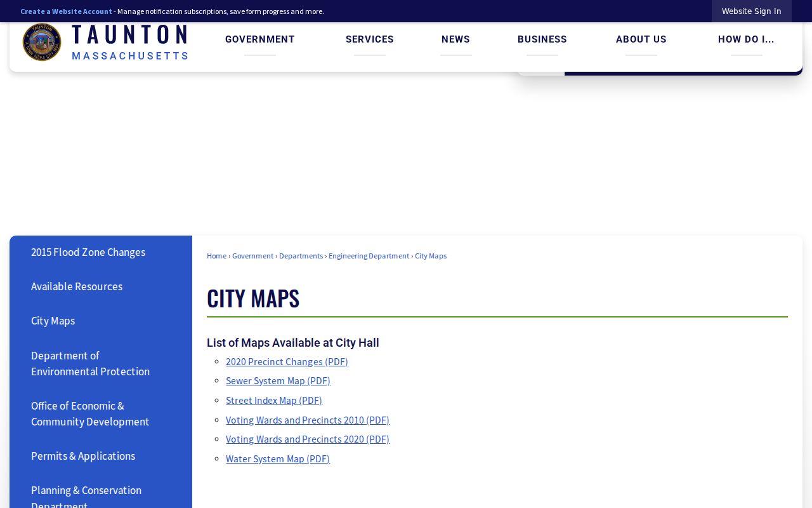Open 2020 Precinct Changes PDF
The height and width of the screenshot is (508, 812).
tap(287, 362)
